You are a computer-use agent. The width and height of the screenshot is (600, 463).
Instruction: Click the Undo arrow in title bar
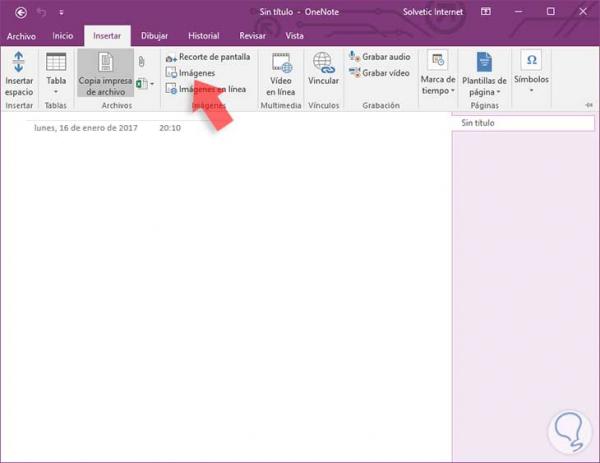tap(41, 13)
